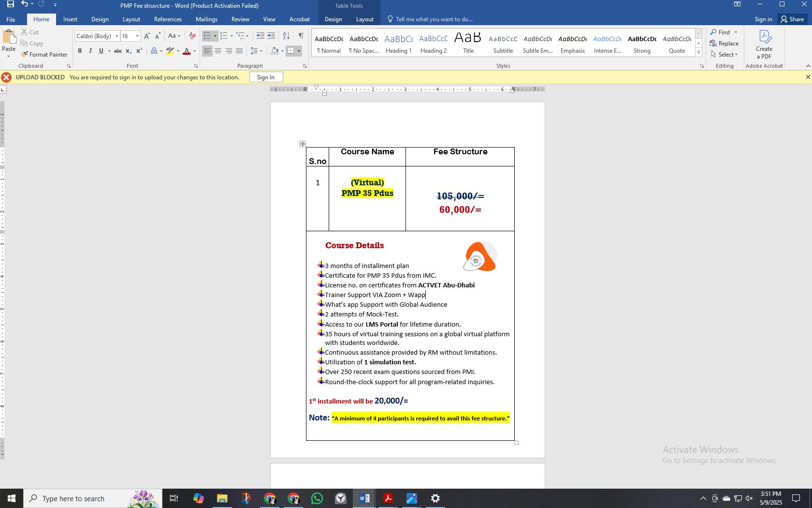Apply superscript formatting
Image resolution: width=812 pixels, height=508 pixels.
[x=139, y=51]
